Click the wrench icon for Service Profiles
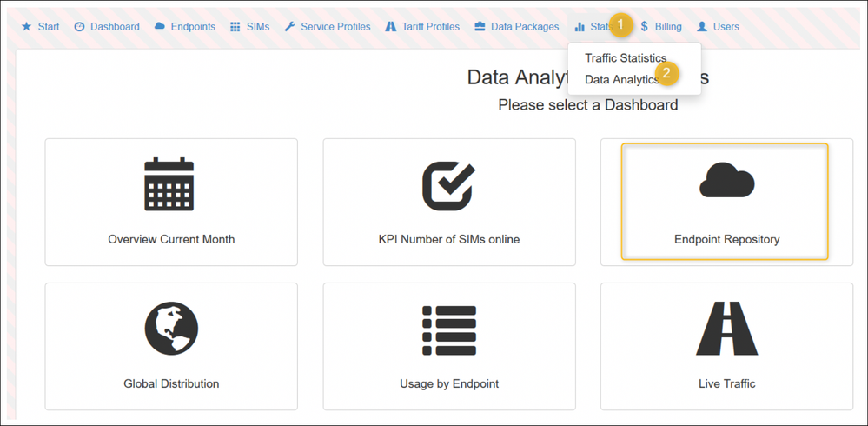Image resolution: width=868 pixels, height=426 pixels. 289,27
